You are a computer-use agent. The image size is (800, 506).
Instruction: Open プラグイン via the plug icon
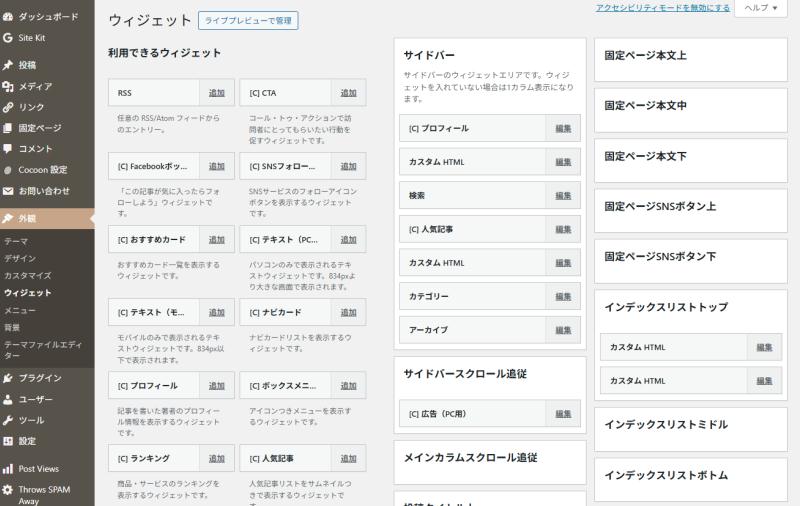[8, 378]
